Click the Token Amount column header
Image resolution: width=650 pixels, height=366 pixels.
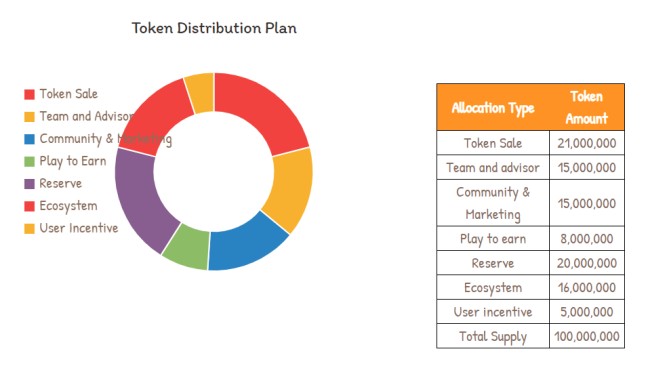(x=587, y=107)
